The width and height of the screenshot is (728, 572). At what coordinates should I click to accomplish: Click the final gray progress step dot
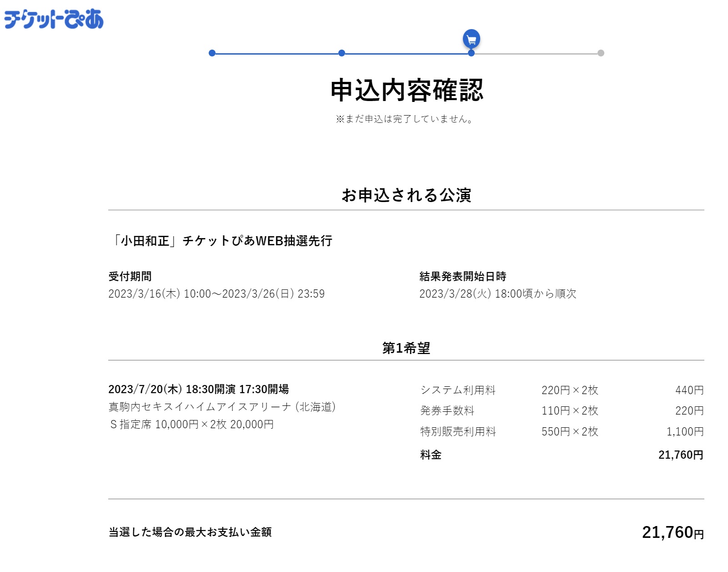coord(601,53)
